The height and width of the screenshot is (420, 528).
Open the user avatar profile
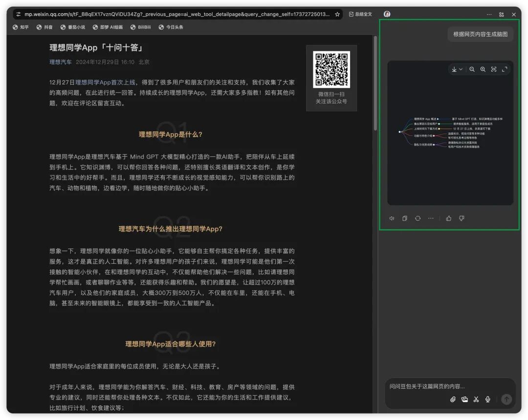(x=387, y=14)
